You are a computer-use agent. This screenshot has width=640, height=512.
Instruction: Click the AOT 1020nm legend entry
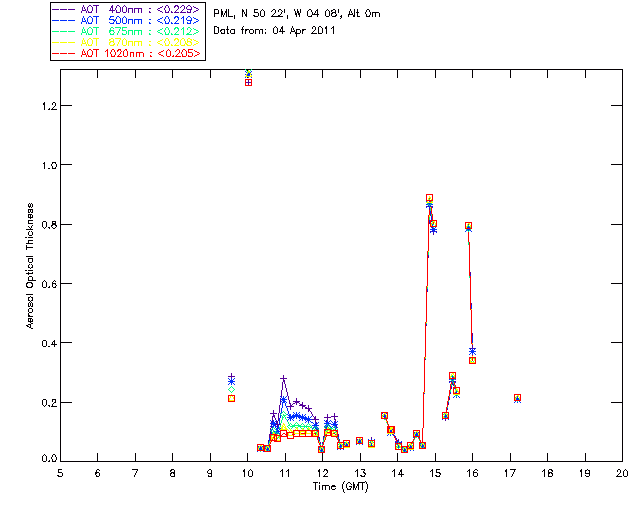click(x=126, y=53)
